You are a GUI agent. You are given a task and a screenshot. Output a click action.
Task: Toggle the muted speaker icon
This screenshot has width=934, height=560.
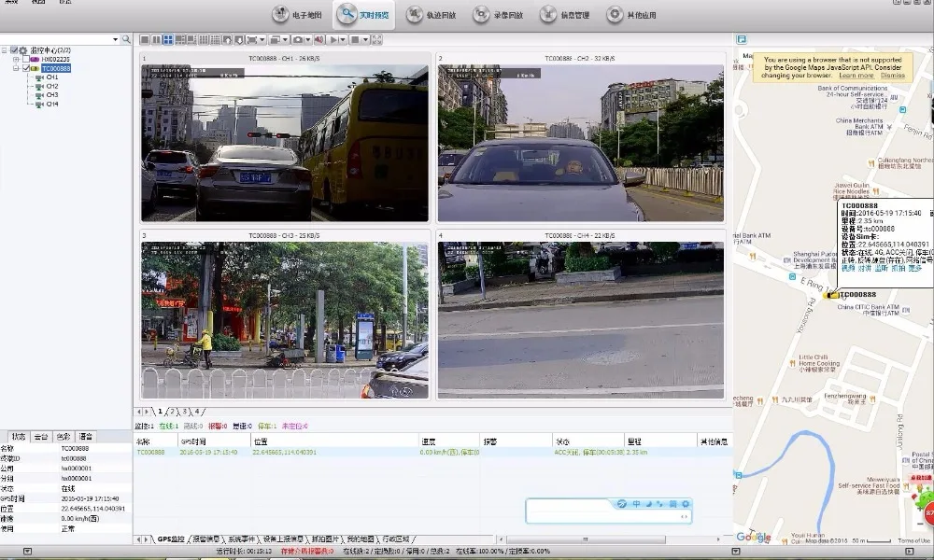319,40
